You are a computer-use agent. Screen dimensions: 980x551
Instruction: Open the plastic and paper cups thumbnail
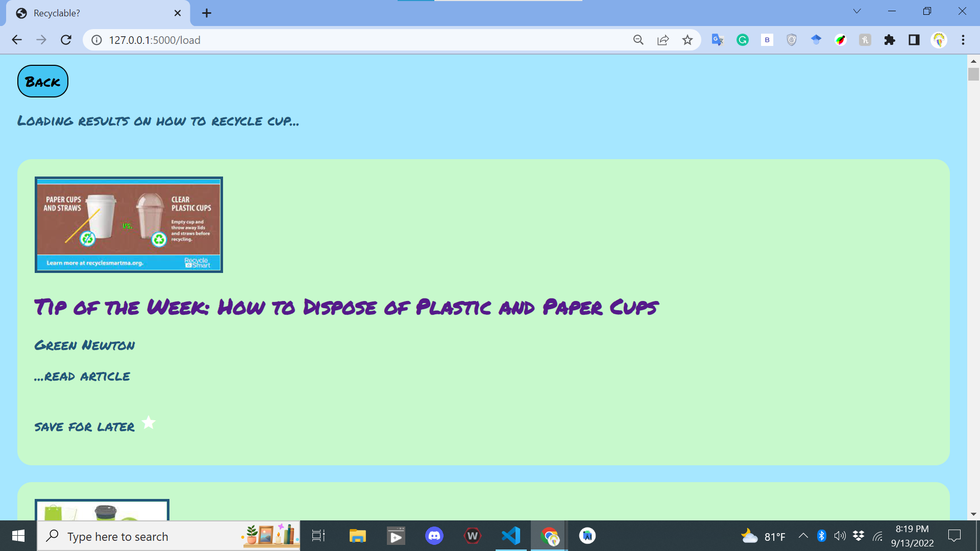click(x=129, y=225)
